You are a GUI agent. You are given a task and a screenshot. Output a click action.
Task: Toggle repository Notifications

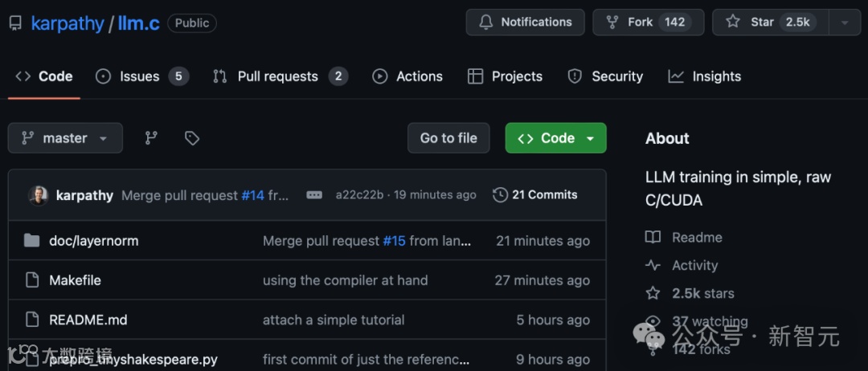tap(526, 22)
